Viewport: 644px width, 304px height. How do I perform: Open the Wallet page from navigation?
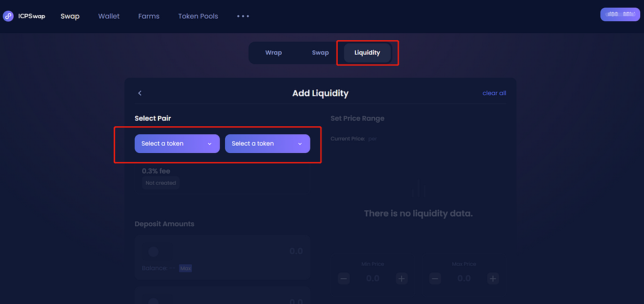109,16
